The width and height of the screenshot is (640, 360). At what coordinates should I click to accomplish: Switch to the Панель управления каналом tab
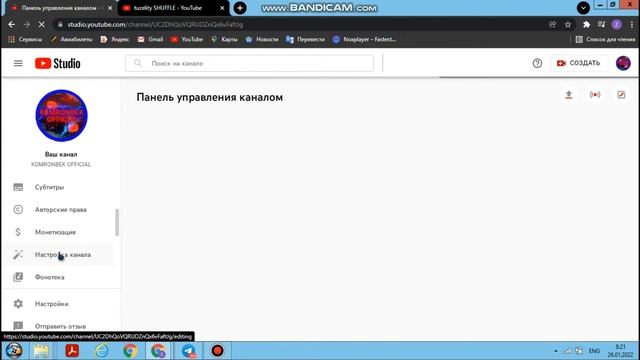(59, 8)
